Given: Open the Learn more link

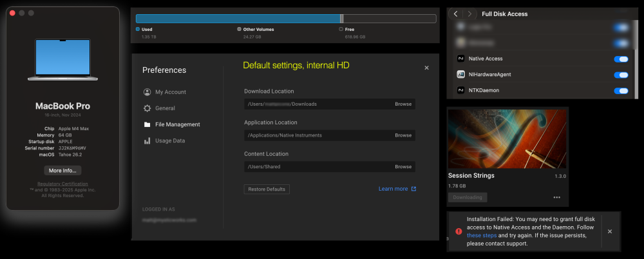Looking at the screenshot, I should 393,189.
